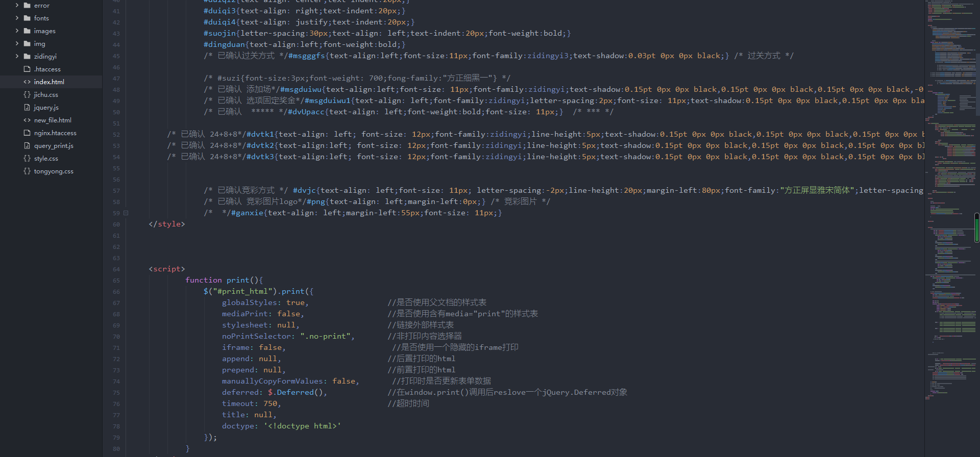Collapse the code fold marker at line 59

126,213
